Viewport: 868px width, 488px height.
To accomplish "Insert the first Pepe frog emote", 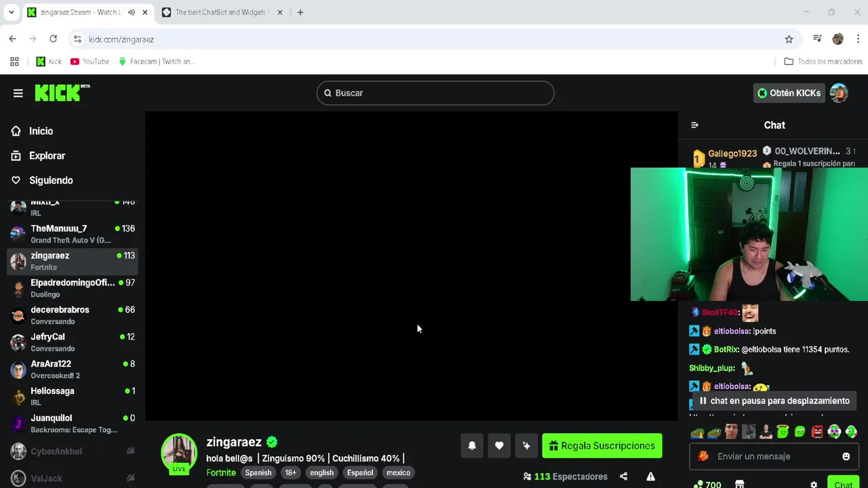I will coord(697,432).
